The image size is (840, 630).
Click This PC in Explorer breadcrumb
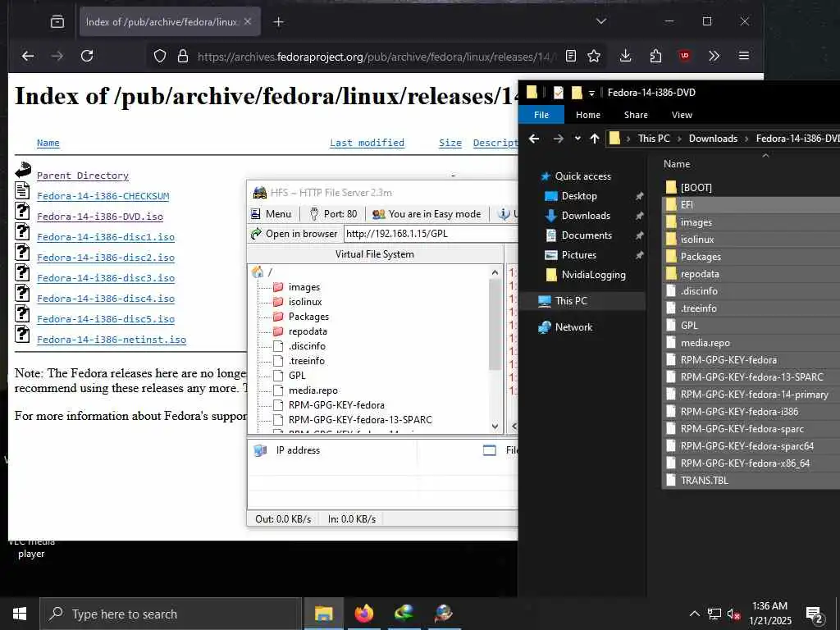(654, 138)
